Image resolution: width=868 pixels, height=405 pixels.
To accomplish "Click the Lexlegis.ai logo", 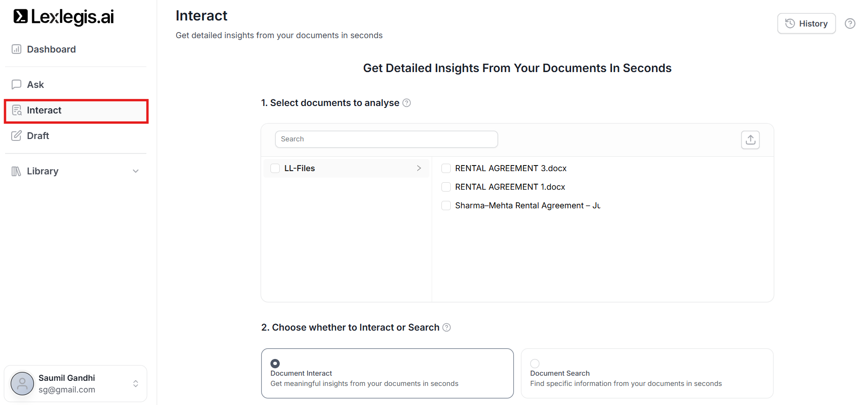I will pyautogui.click(x=64, y=17).
